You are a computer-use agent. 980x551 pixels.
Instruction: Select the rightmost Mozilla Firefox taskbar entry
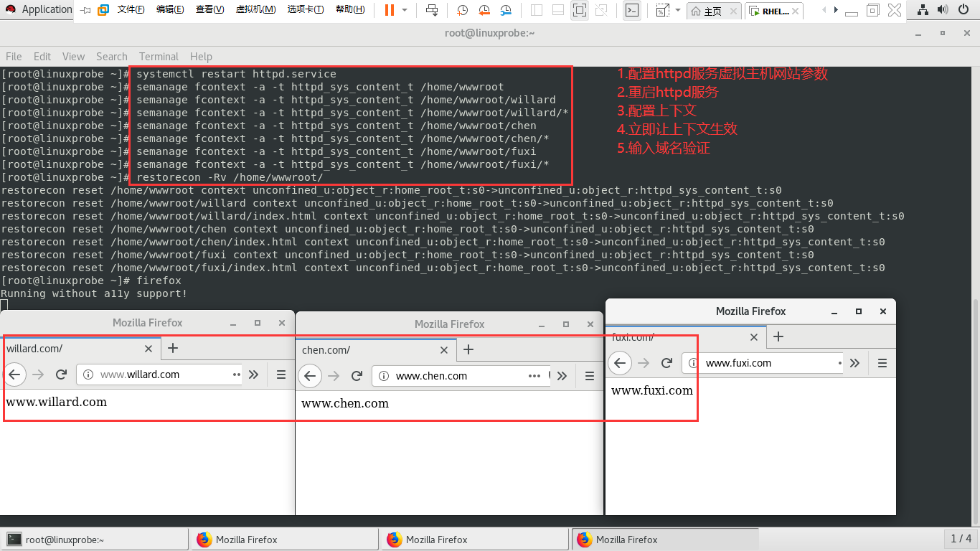[665, 539]
